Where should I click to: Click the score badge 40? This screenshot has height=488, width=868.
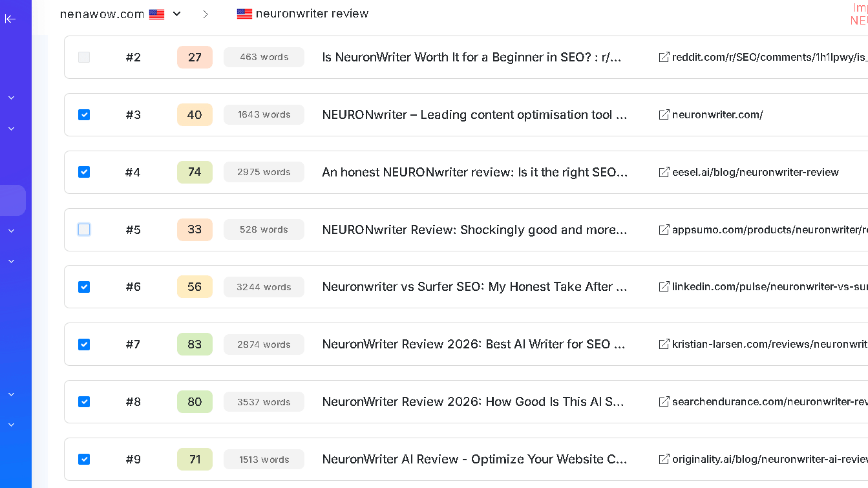195,114
